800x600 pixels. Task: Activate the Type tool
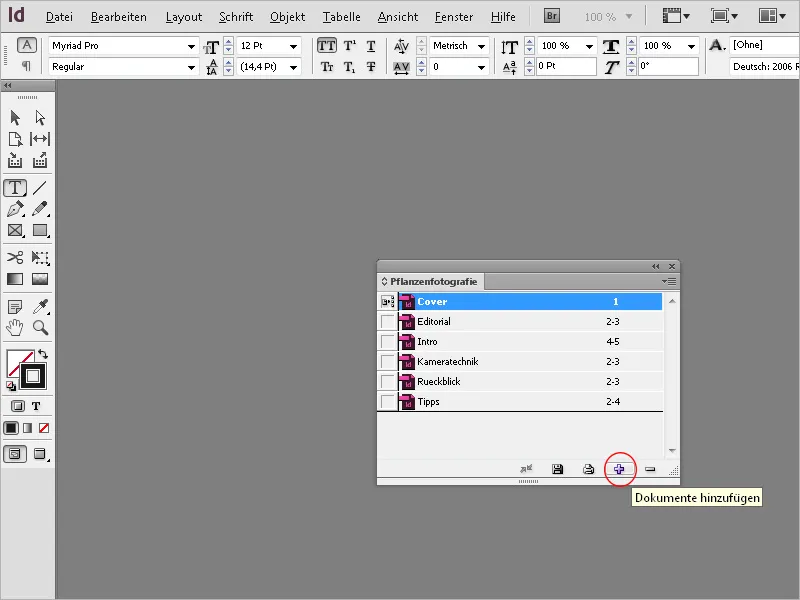coord(15,188)
